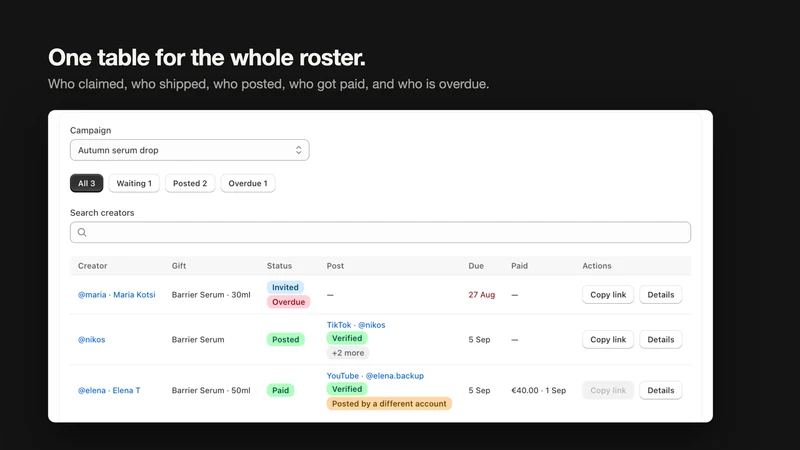The image size is (800, 450).
Task: Click the 5 Sep due date for @nikos
Action: click(x=479, y=339)
